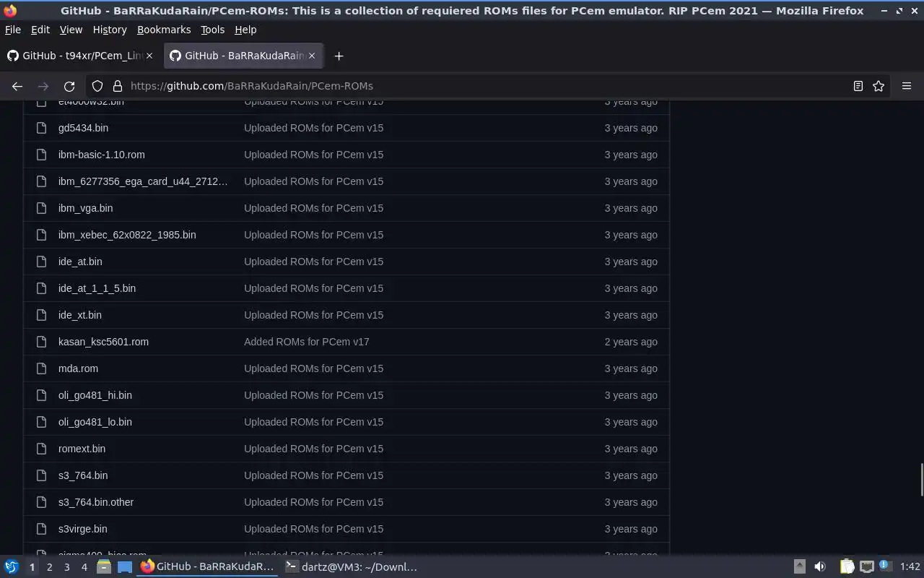
Task: Open ide_xt.bin file link
Action: 80,315
